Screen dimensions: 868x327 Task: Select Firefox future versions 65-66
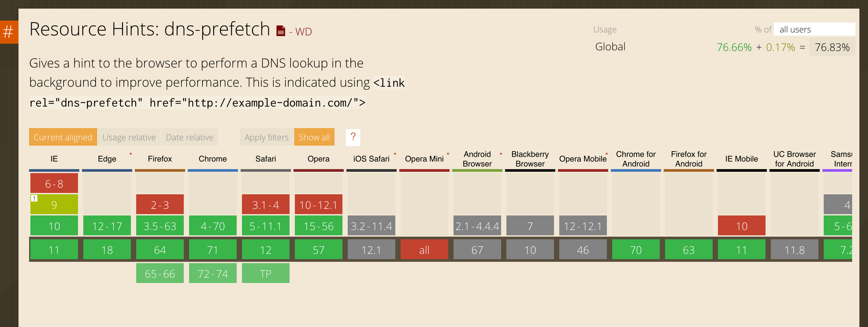click(160, 273)
